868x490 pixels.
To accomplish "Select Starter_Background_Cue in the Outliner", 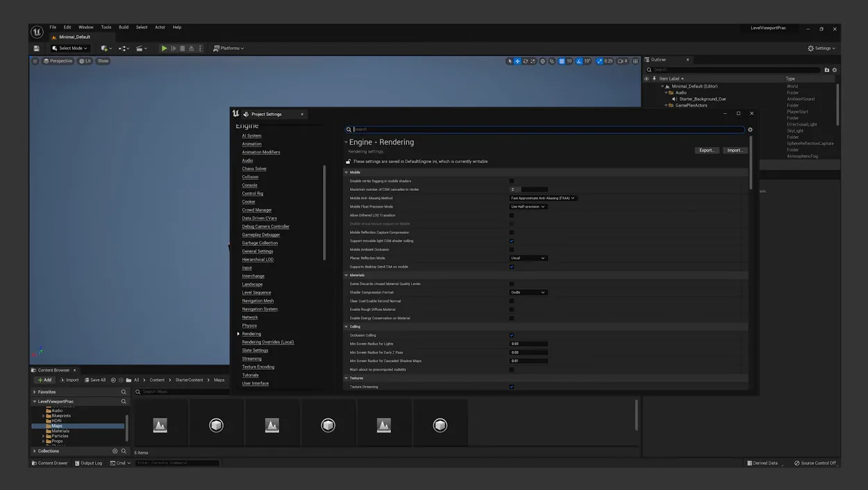I will (702, 99).
